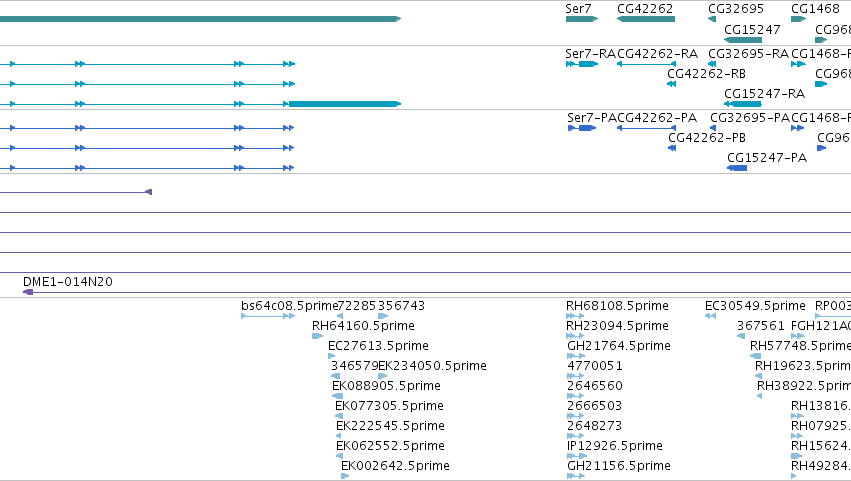The image size is (851, 481).
Task: Open the EK002642.5prime EST label
Action: [x=395, y=466]
